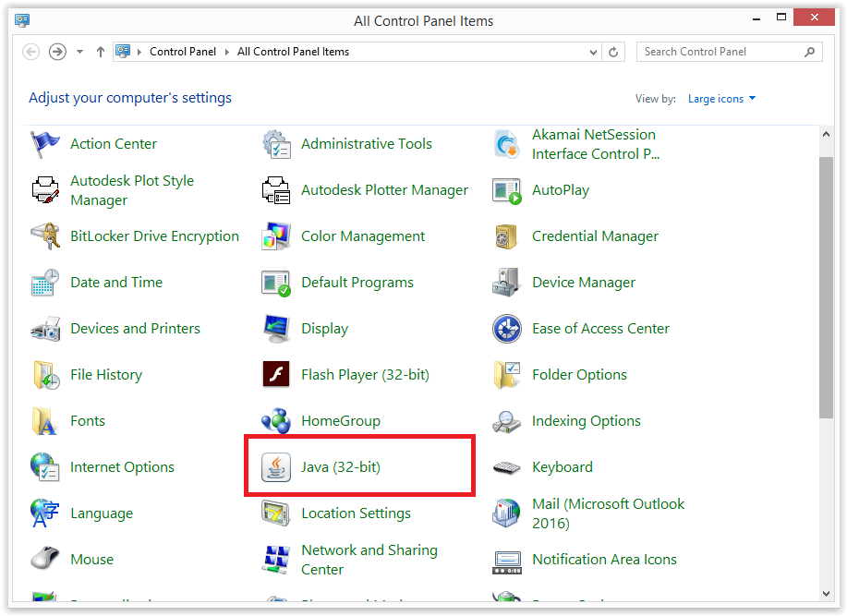Open the Default Programs icon
The width and height of the screenshot is (847, 616).
click(276, 283)
